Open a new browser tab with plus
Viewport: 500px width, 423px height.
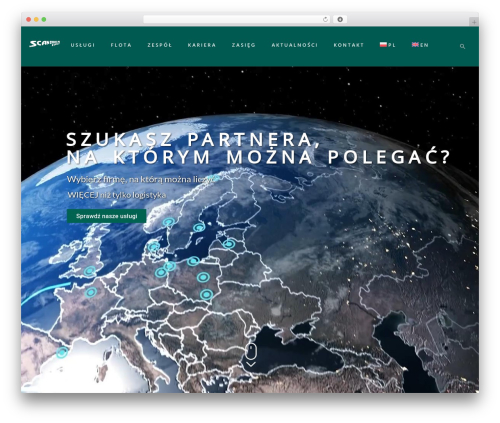pos(474,22)
